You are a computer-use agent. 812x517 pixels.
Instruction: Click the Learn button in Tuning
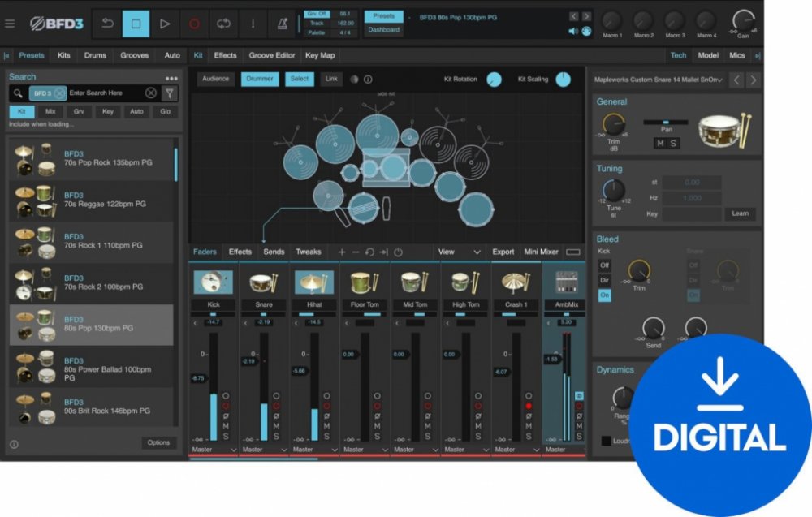(740, 213)
